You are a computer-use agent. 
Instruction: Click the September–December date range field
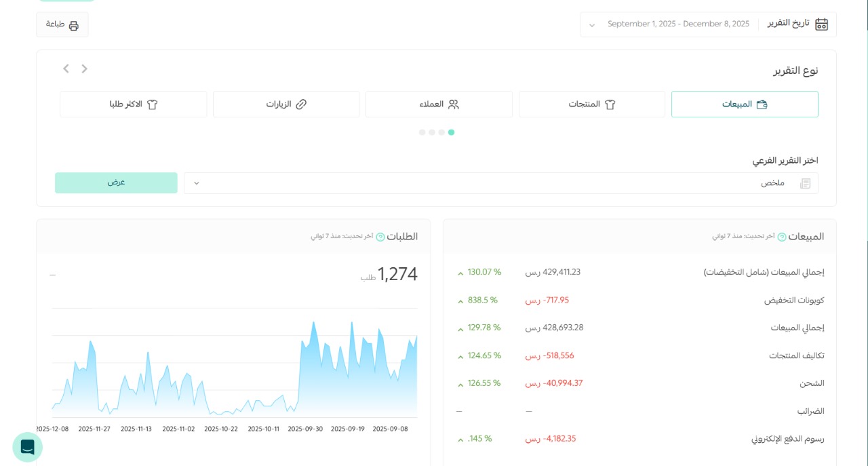point(678,24)
